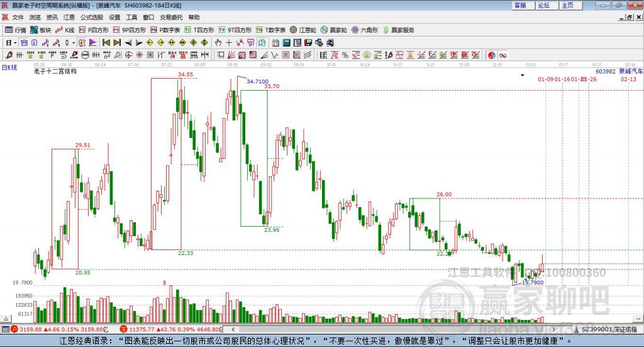The height and width of the screenshot is (347, 644).
Task: Open the P数字表 number table
Action: [x=165, y=30]
